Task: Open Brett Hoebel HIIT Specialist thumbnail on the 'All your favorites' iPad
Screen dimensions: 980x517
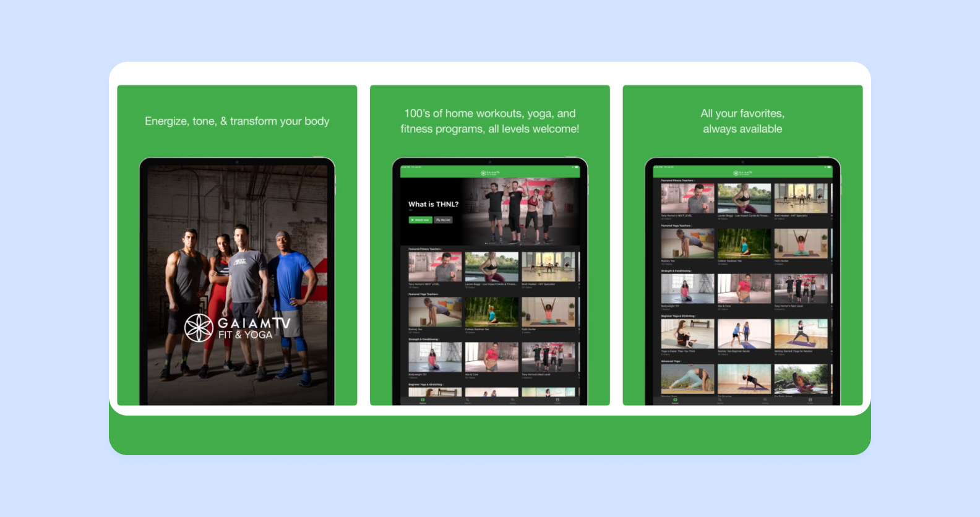Action: [x=801, y=199]
